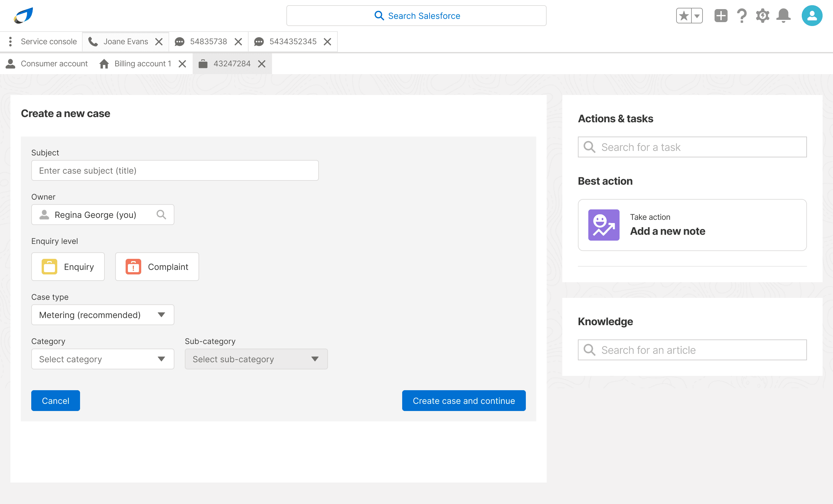Click the Cancel button
The height and width of the screenshot is (504, 833).
point(55,401)
